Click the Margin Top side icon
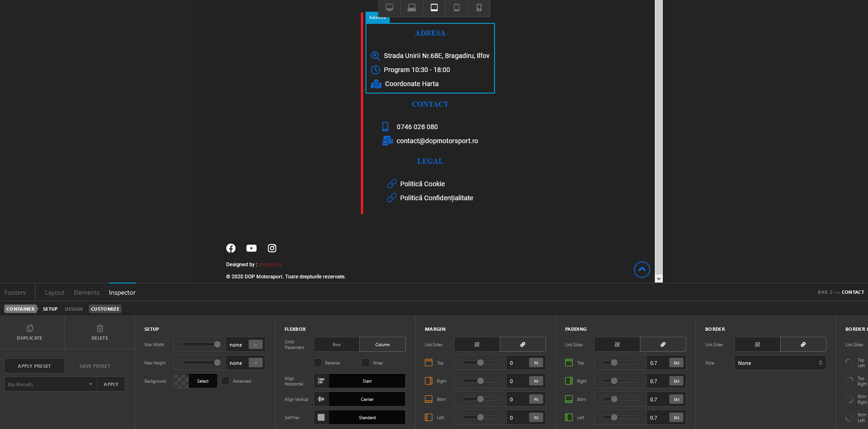 pos(429,363)
